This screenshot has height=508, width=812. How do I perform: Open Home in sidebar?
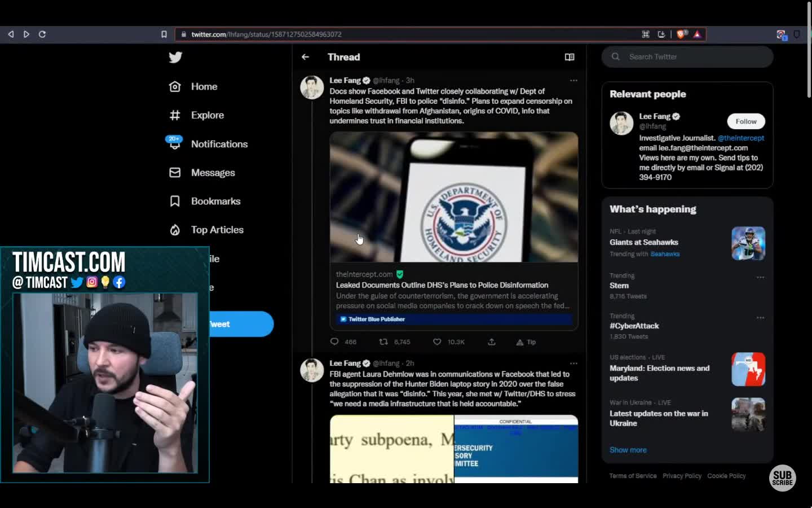(193, 86)
